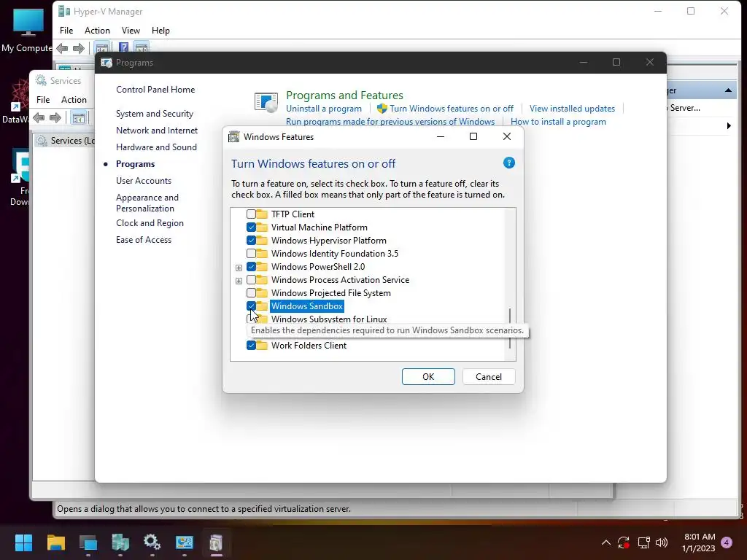This screenshot has width=747, height=560.
Task: Open Hardware and Sound category
Action: [156, 147]
